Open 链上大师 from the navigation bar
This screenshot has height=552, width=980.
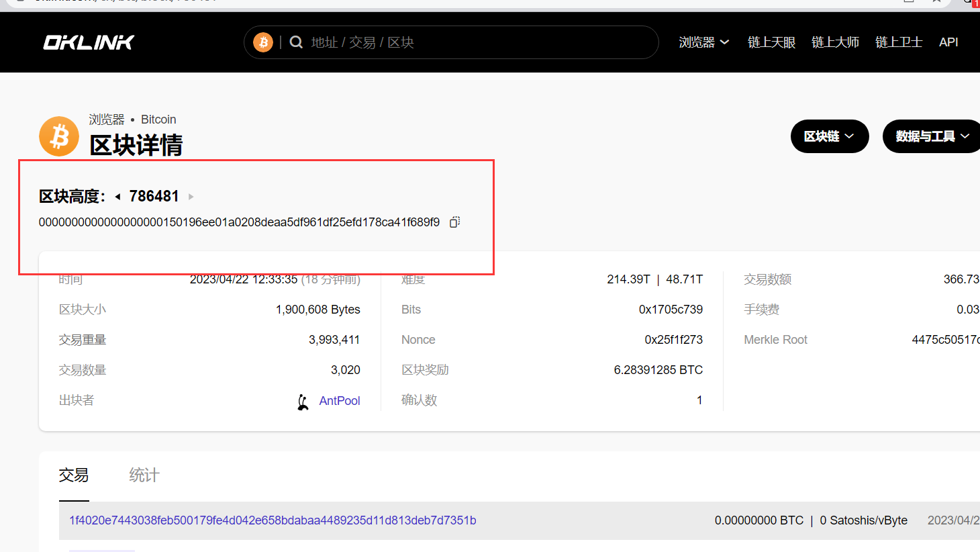[x=835, y=42]
